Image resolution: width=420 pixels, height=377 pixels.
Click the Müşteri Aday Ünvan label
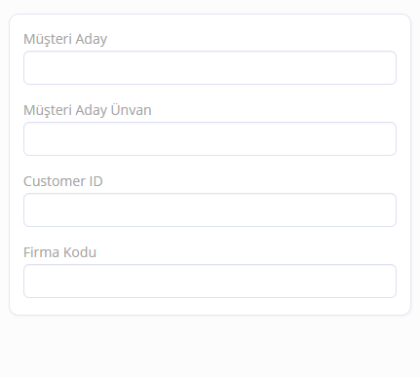pos(87,110)
